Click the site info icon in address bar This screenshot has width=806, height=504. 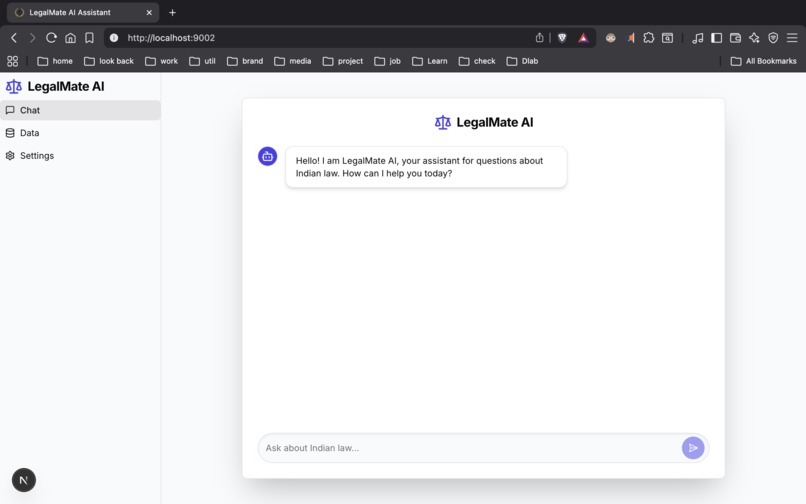[x=114, y=38]
